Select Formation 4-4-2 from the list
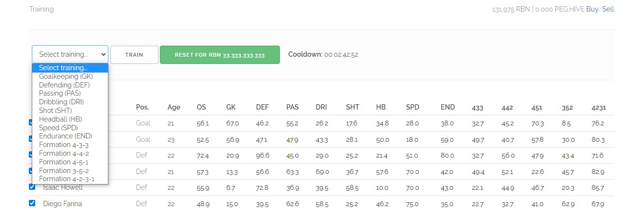This screenshot has width=644, height=210. pyautogui.click(x=70, y=153)
